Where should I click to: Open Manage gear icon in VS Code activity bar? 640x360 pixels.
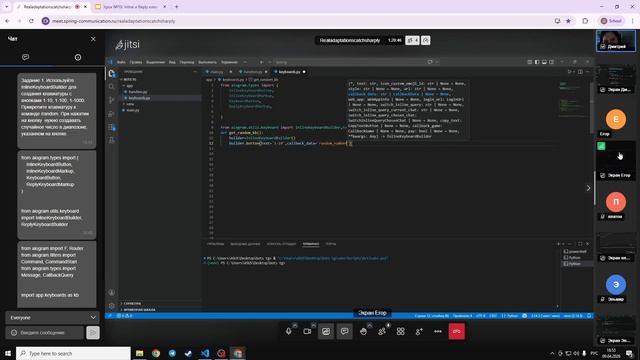pyautogui.click(x=111, y=306)
